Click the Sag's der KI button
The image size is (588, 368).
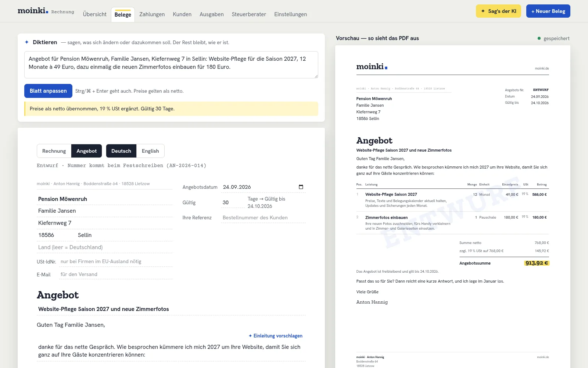pyautogui.click(x=498, y=11)
